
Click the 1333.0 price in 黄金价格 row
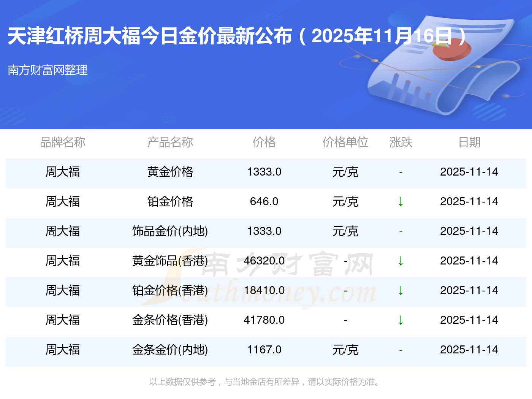point(264,172)
